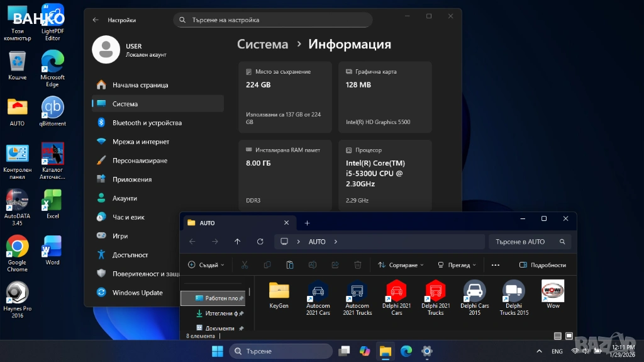644x362 pixels.
Task: Toggle the details pane (Подробности)
Action: pyautogui.click(x=542, y=265)
